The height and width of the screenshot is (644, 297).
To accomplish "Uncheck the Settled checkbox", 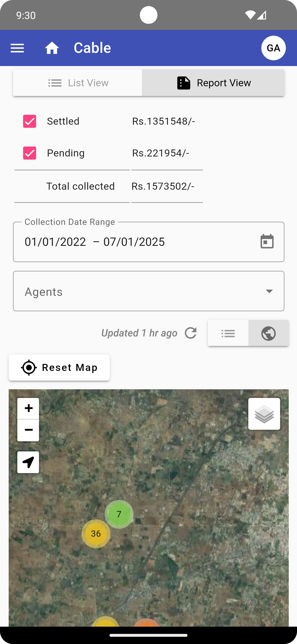I will 30,121.
